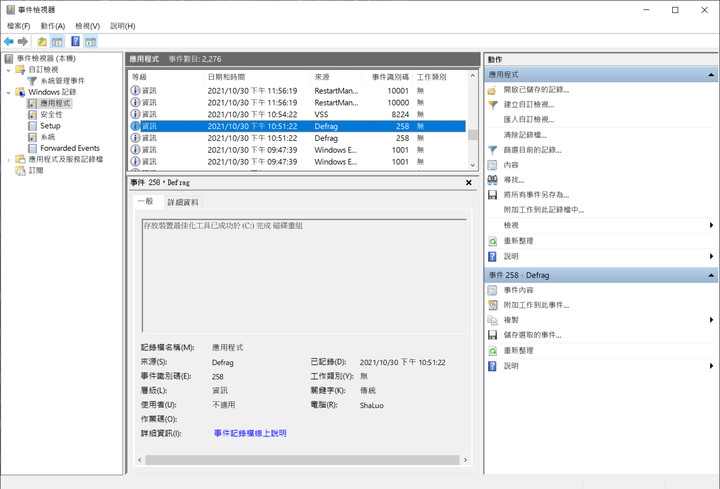Select RestartManager event 10000 row
The image size is (720, 489).
tap(298, 102)
